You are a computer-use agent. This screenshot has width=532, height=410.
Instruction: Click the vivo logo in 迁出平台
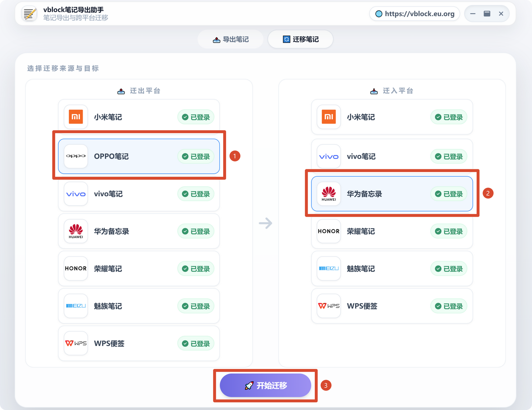(76, 194)
